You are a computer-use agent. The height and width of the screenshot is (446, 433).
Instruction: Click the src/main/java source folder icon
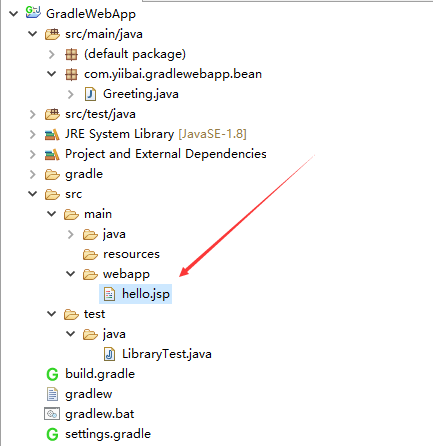(52, 34)
